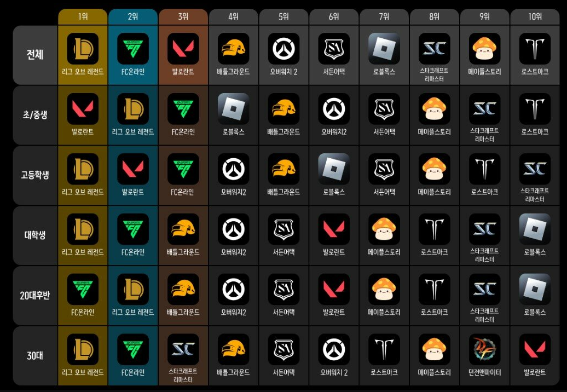567x392 pixels.
Task: Select the Valorant icon in 초/중생 row
Action: (83, 109)
